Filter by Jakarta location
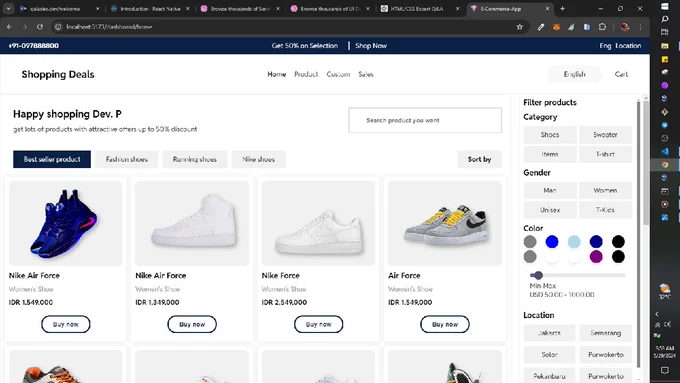This screenshot has height=383, width=680. click(549, 333)
